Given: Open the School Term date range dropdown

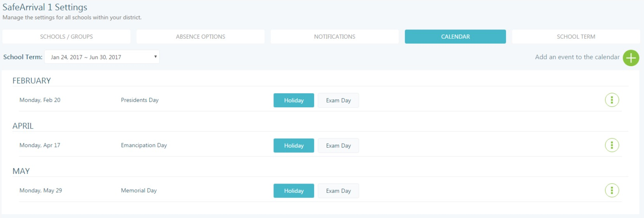Looking at the screenshot, I should (102, 57).
